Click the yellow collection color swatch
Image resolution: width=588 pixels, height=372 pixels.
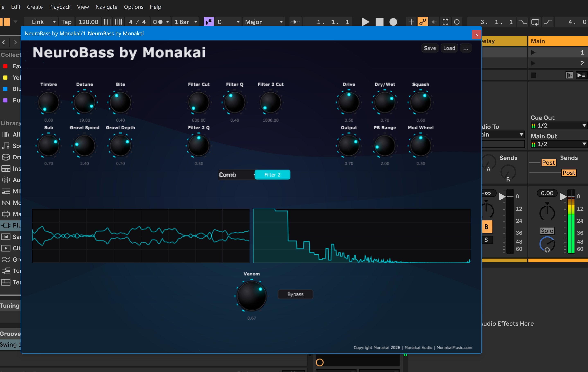click(5, 78)
